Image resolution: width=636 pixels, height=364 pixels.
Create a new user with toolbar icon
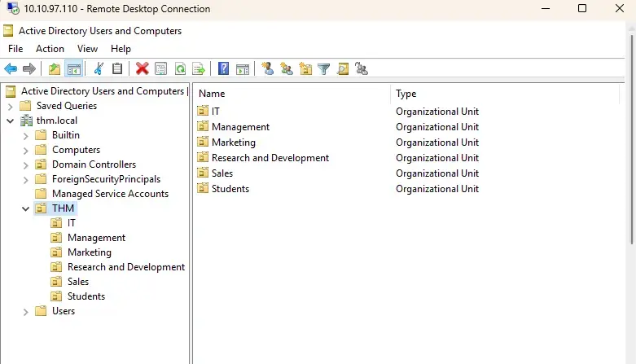(x=268, y=68)
